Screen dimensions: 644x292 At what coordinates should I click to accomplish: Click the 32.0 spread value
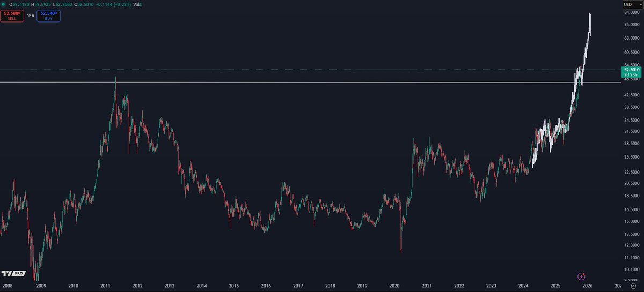pyautogui.click(x=30, y=16)
